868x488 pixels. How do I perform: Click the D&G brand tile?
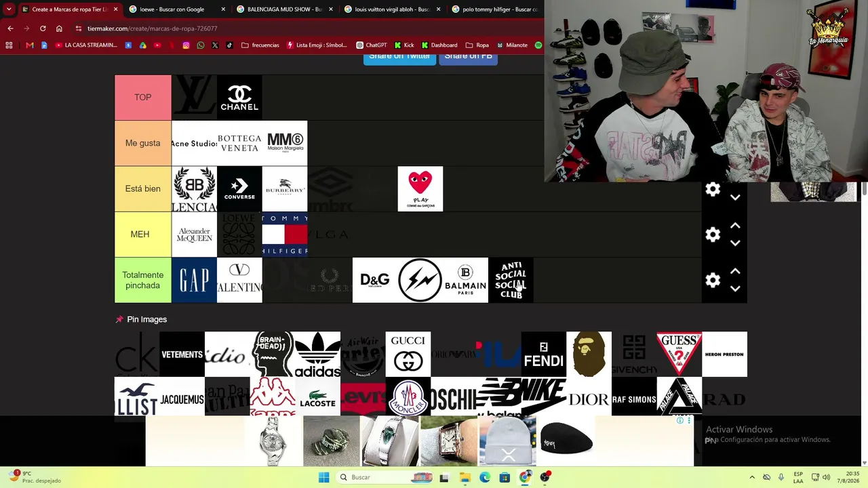pyautogui.click(x=375, y=280)
